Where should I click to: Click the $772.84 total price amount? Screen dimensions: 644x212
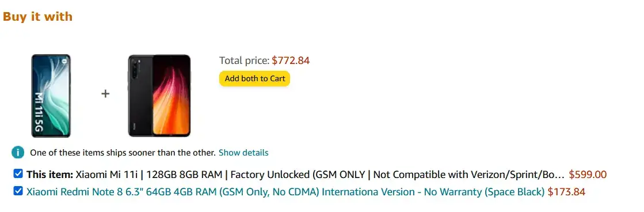[291, 61]
